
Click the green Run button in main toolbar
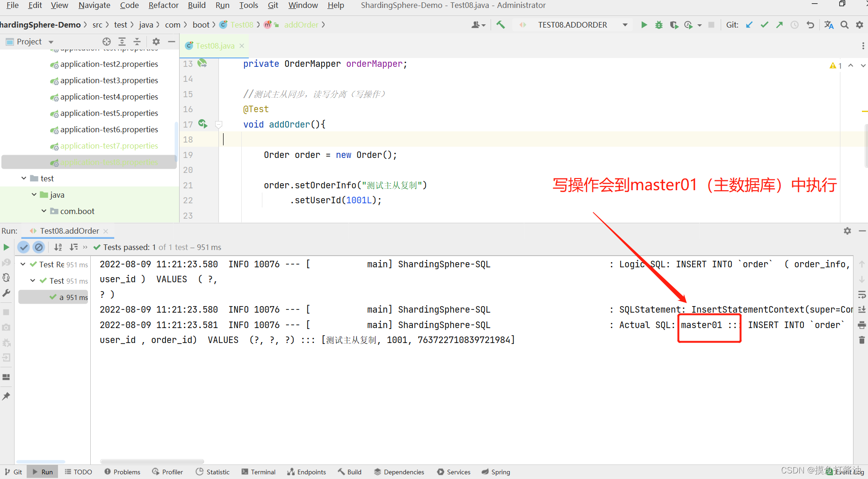click(x=644, y=25)
